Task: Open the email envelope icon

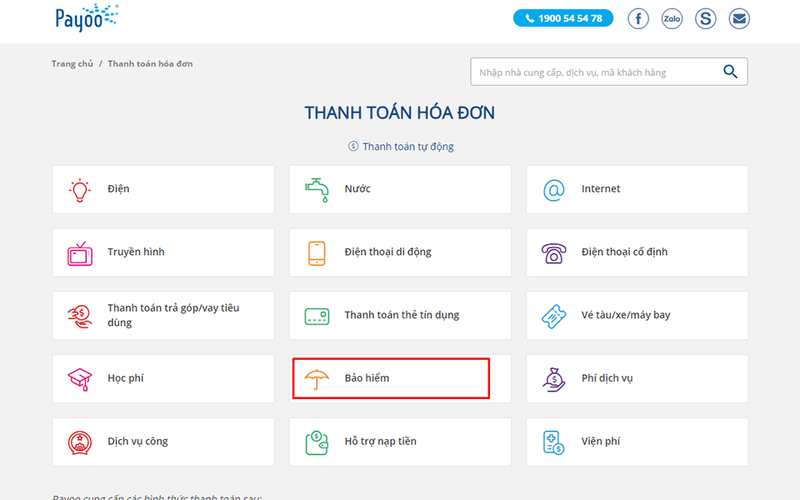Action: coord(739,19)
